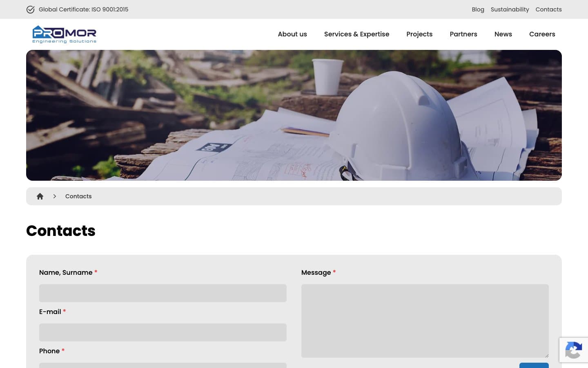The height and width of the screenshot is (368, 588).
Task: Open the Careers page
Action: point(542,34)
